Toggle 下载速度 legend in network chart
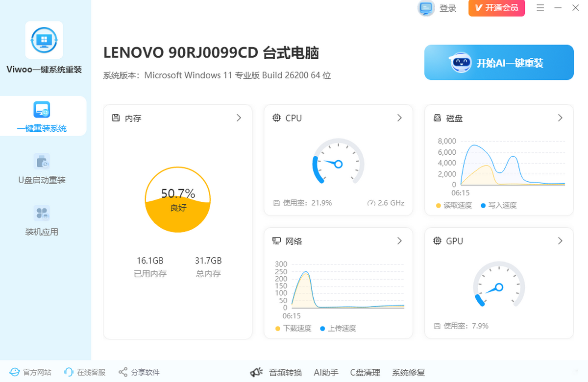This screenshot has height=382, width=588. [293, 328]
